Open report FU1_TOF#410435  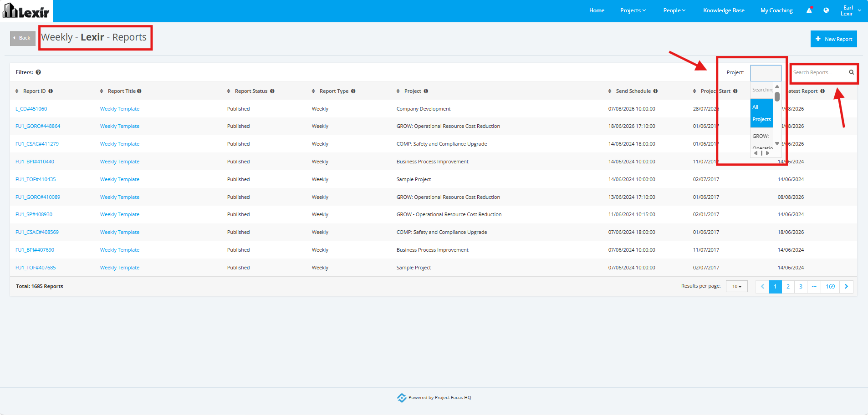point(36,179)
